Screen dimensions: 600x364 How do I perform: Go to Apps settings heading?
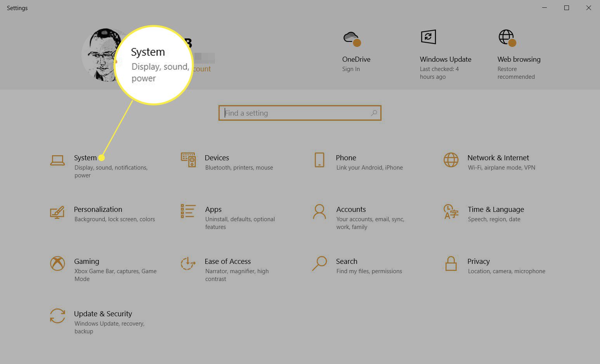[213, 210]
